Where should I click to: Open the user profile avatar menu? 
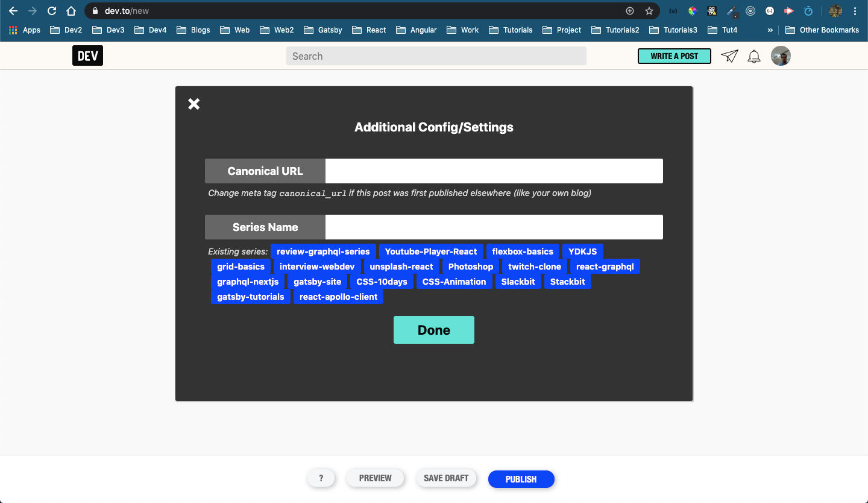(781, 56)
